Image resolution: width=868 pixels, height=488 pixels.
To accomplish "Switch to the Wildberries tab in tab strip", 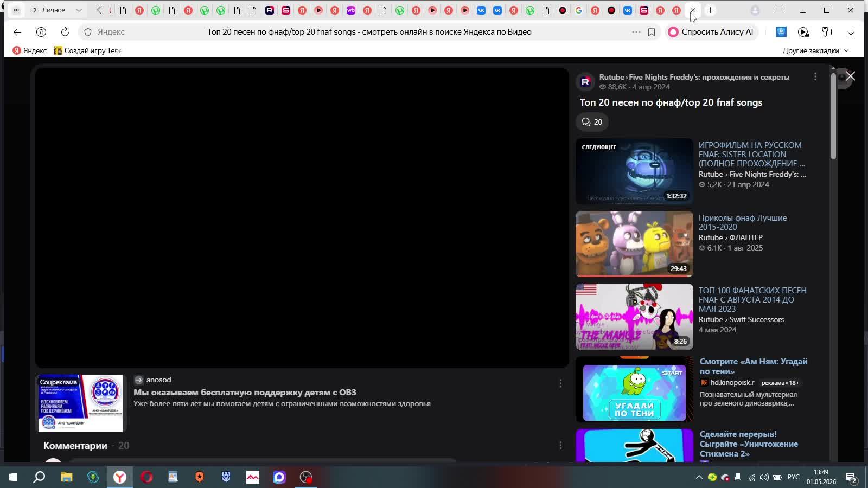I will click(351, 10).
